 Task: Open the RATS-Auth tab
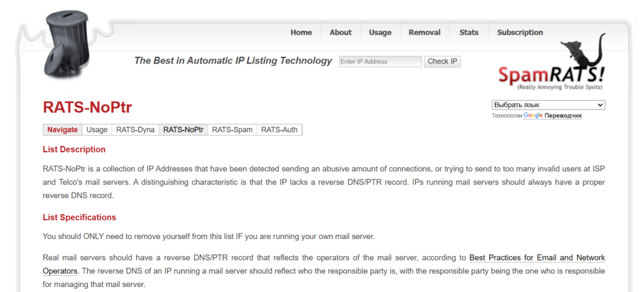[x=279, y=130]
